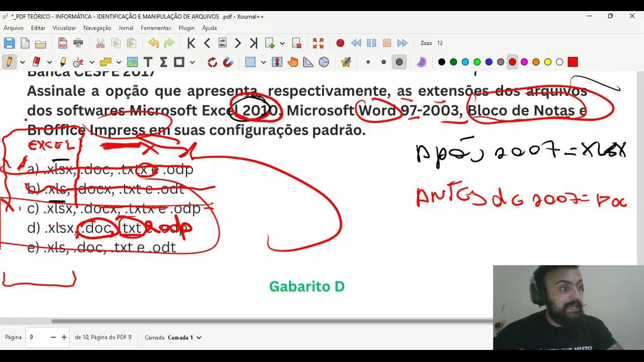Pause the audio playback

371,43
